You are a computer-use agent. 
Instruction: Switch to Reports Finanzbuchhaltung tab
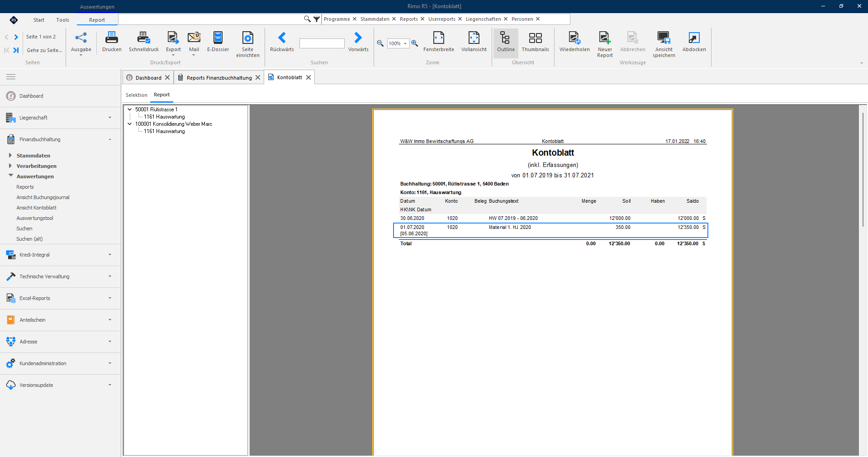[x=219, y=78]
